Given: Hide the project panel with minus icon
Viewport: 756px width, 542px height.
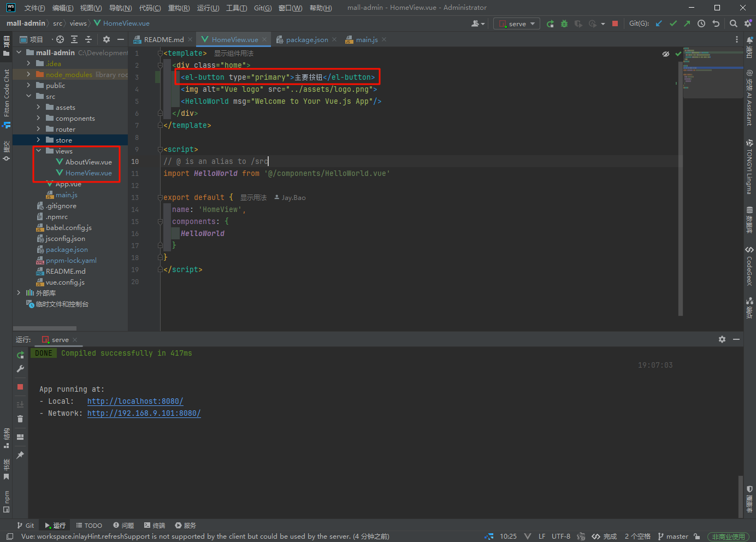Looking at the screenshot, I should 121,39.
